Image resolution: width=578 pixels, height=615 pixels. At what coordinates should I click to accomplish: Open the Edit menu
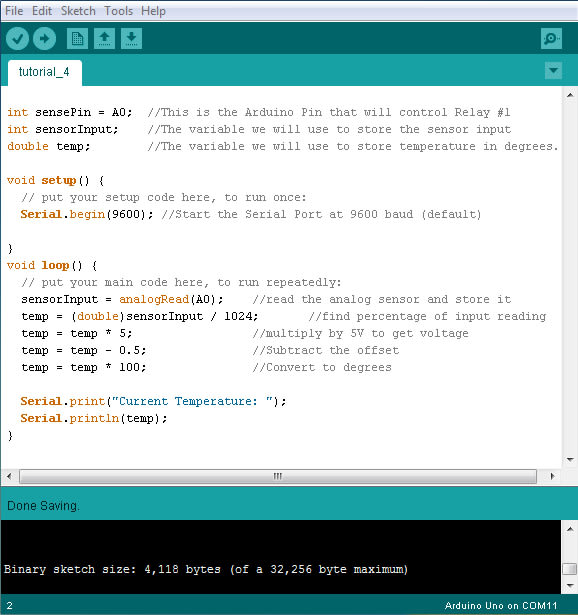coord(42,11)
